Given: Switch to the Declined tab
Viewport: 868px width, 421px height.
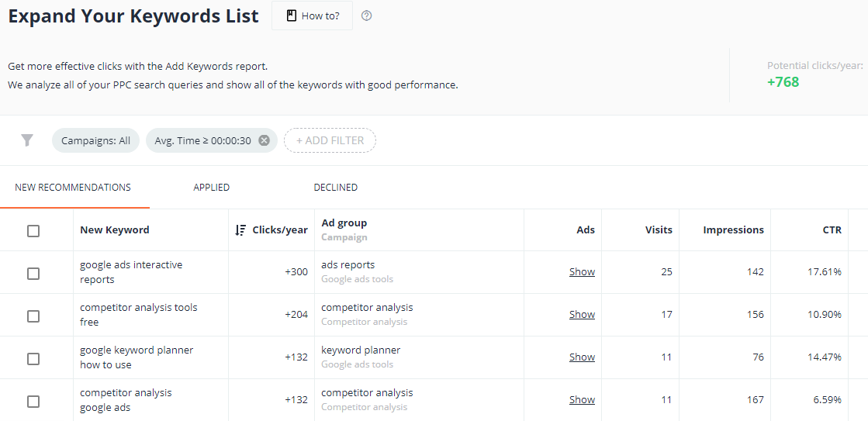Looking at the screenshot, I should (x=335, y=188).
